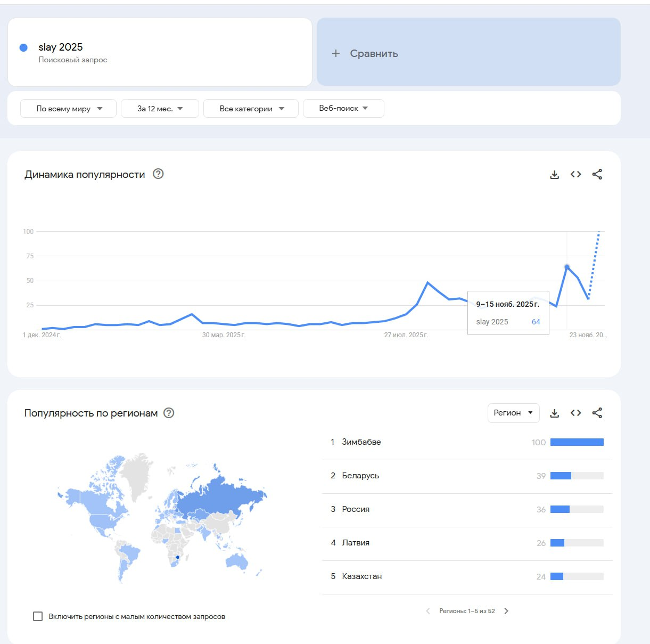Screen dimensions: 650x644
Task: Click the blue dot next to slay 2025
Action: (23, 48)
